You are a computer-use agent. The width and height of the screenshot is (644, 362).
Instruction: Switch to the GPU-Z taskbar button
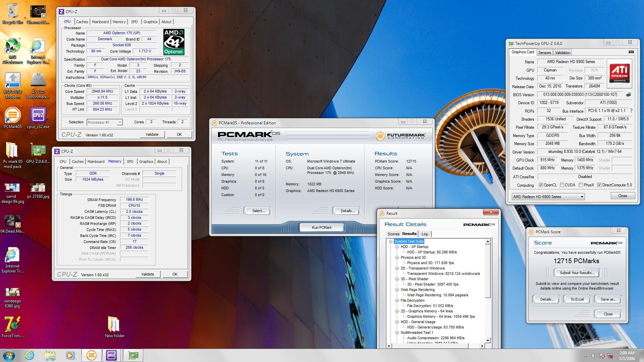tap(133, 355)
